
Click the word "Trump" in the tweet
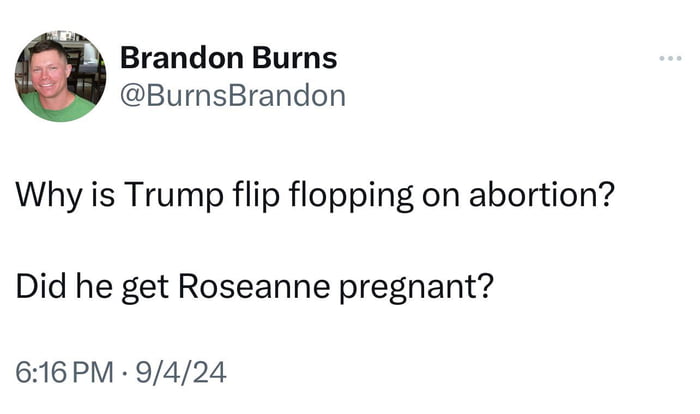(x=161, y=196)
